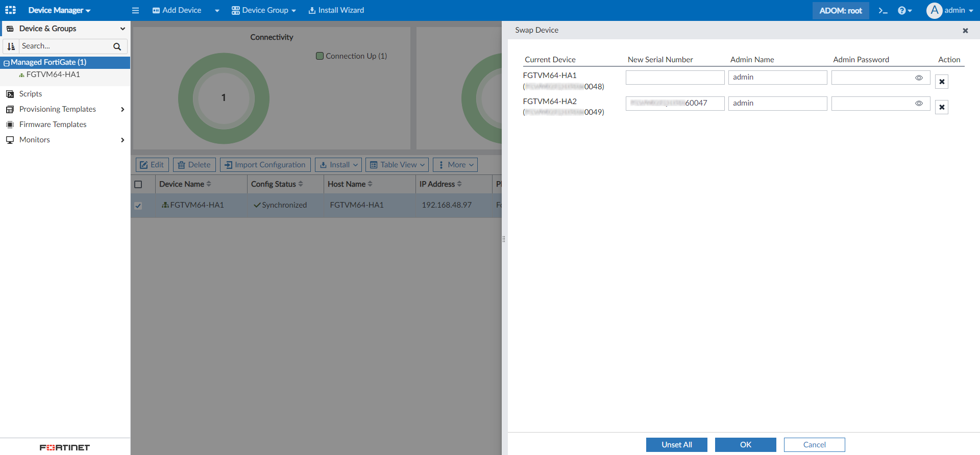Screen dimensions: 980x455
Task: Open the Add Device dropdown arrow
Action: (217, 11)
